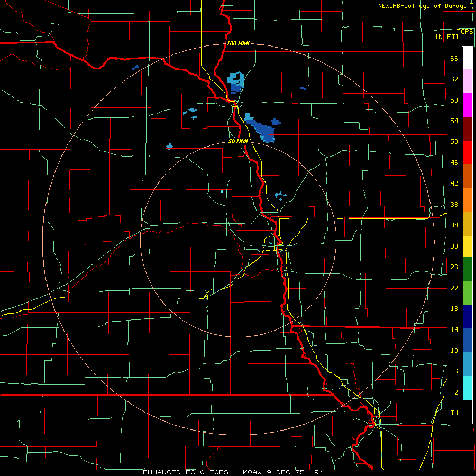
Task: Click the 42 value on the scale
Action: [x=454, y=184]
